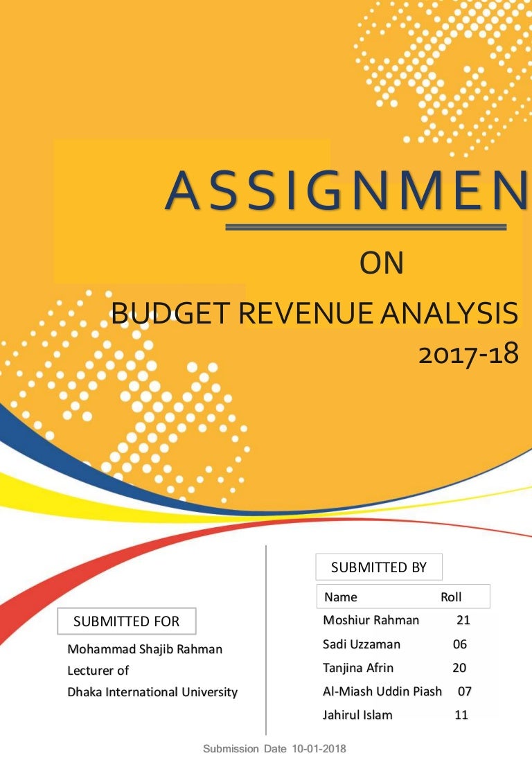This screenshot has height=769, width=532.
Task: Click roll number 21
Action: 463,620
